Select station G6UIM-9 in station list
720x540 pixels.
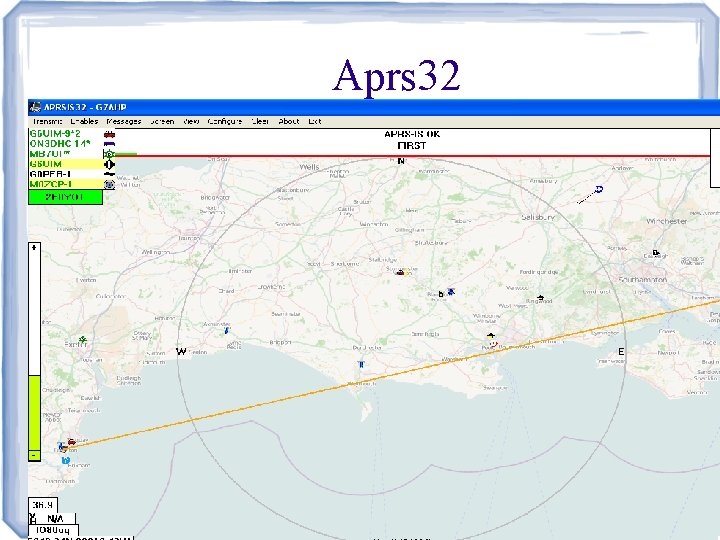point(65,134)
